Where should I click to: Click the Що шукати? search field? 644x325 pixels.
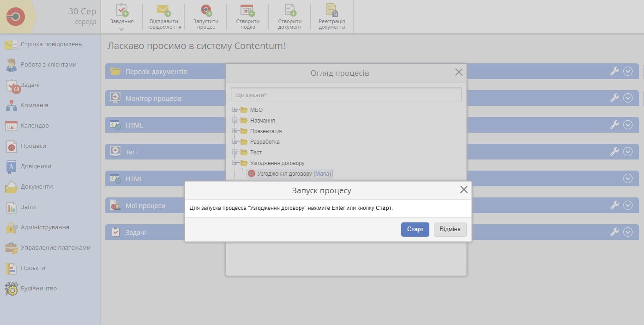coord(346,95)
